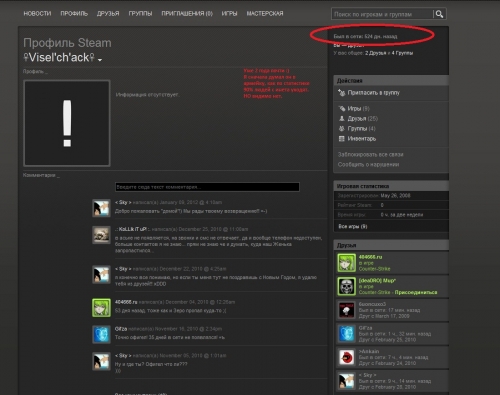The width and height of the screenshot is (500, 395).
Task: Click the Комментарии section label
Action: point(39,175)
